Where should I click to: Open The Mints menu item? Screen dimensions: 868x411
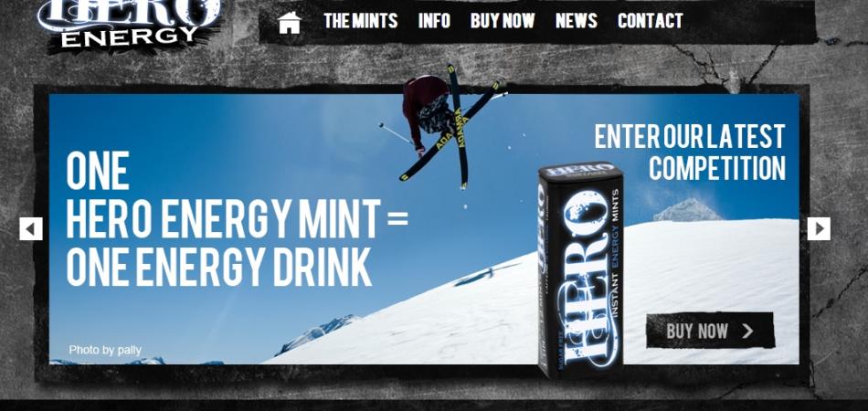(361, 21)
